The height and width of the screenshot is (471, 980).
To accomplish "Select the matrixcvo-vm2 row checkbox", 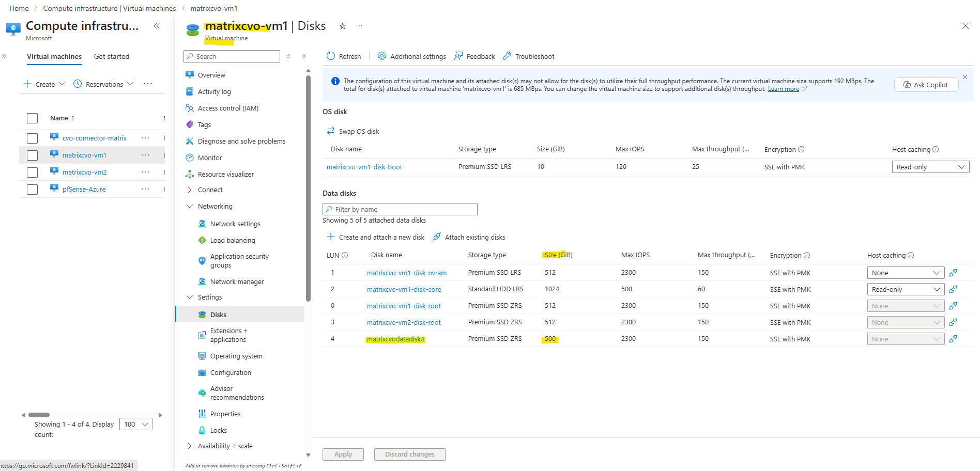I will point(32,172).
